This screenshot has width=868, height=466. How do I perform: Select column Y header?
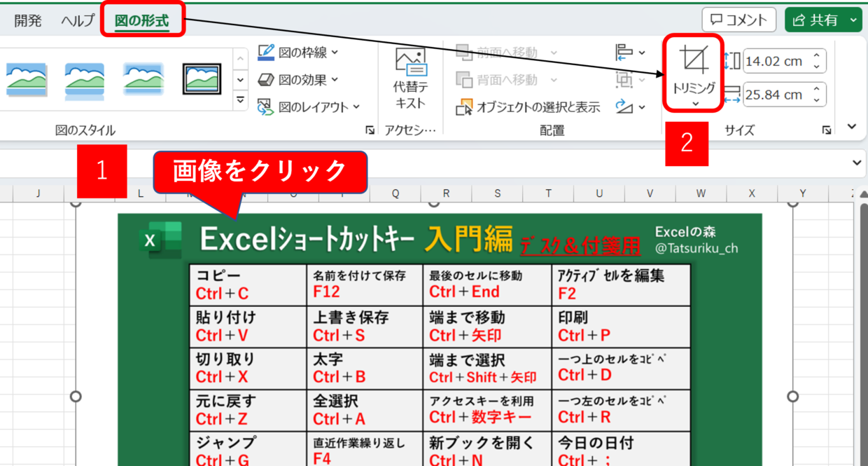coord(803,193)
